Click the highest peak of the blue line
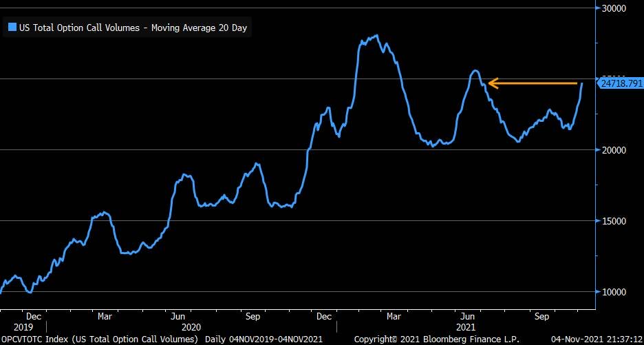The width and height of the screenshot is (644, 345). [376, 36]
